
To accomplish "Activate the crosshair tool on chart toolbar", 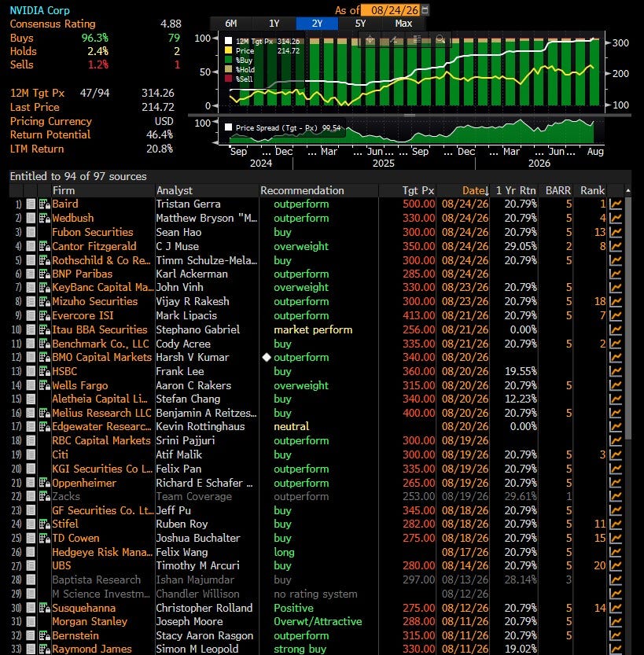I will pyautogui.click(x=370, y=39).
